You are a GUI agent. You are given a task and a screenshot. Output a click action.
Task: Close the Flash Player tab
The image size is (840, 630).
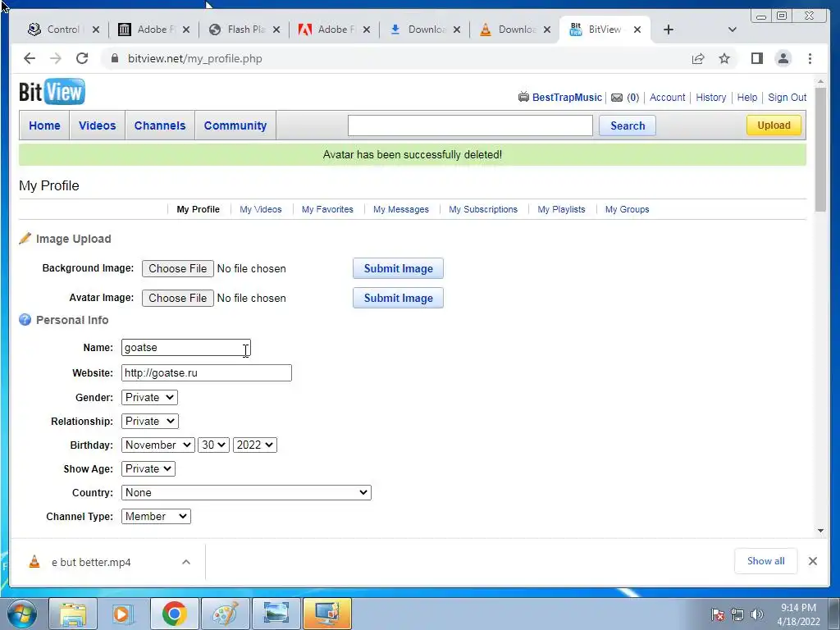(x=276, y=30)
